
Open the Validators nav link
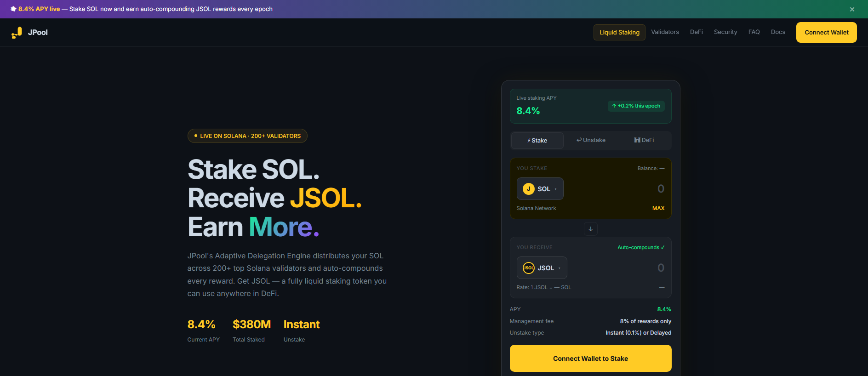(x=665, y=32)
